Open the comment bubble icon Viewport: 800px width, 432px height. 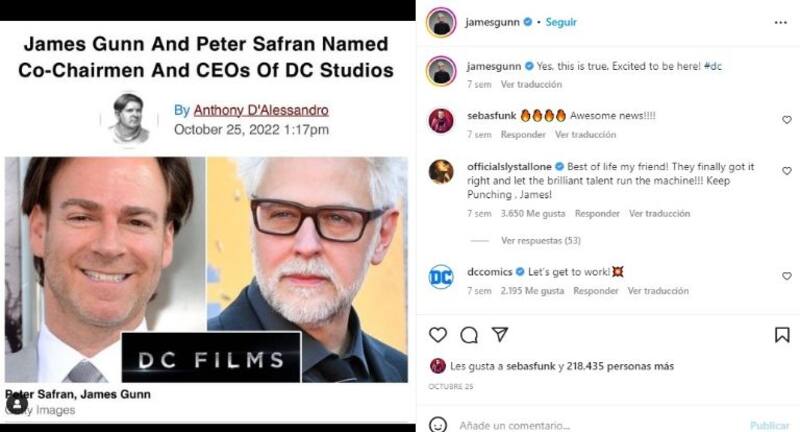[x=469, y=335]
